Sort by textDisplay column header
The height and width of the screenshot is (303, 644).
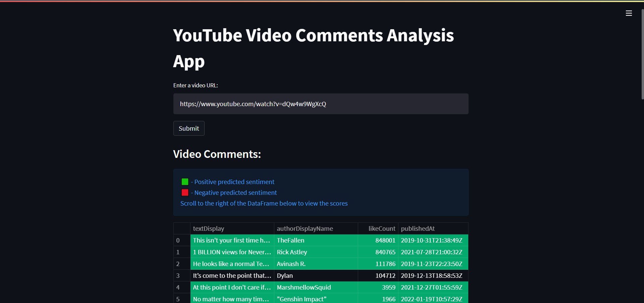click(x=232, y=228)
